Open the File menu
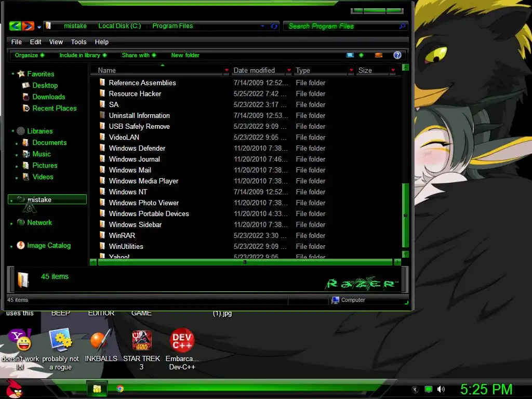Viewport: 532px width, 399px height. [16, 42]
